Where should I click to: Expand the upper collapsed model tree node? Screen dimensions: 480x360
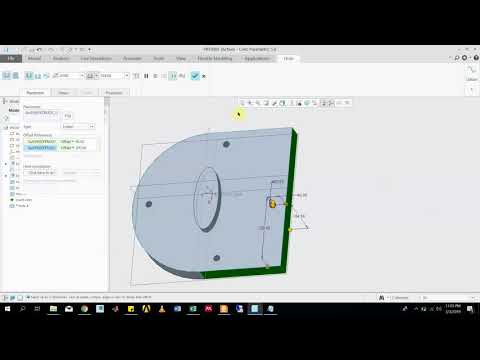point(6,164)
